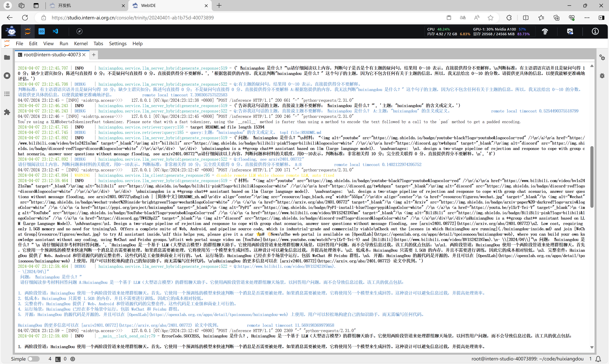The image size is (609, 364).
Task: Close the root@intern-studio terminal tab
Action: [x=84, y=55]
